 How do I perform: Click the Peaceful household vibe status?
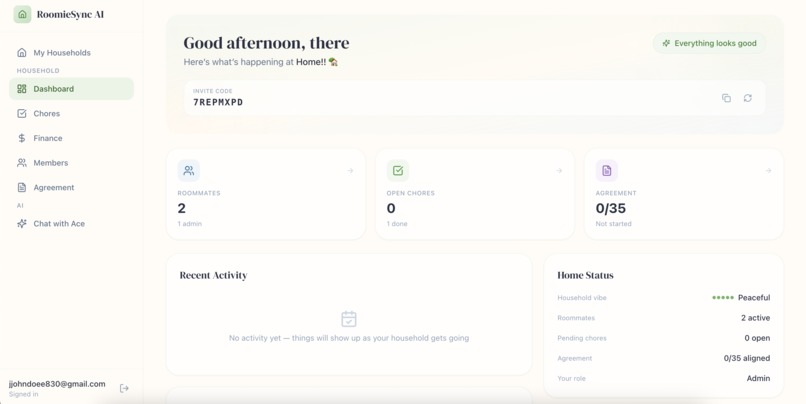coord(754,298)
